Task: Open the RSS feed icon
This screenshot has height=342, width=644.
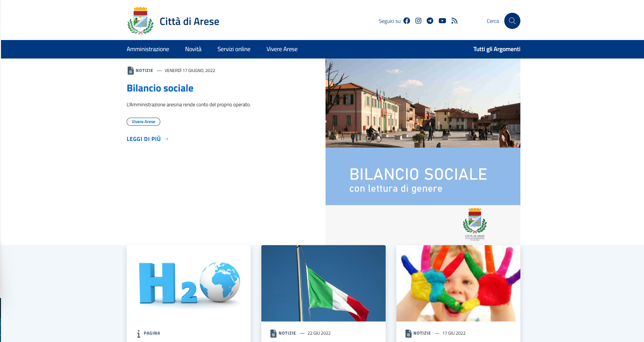Action: [x=454, y=21]
